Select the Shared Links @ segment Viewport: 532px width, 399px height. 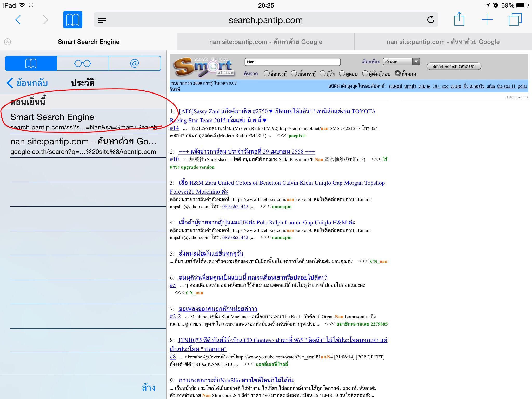(135, 63)
